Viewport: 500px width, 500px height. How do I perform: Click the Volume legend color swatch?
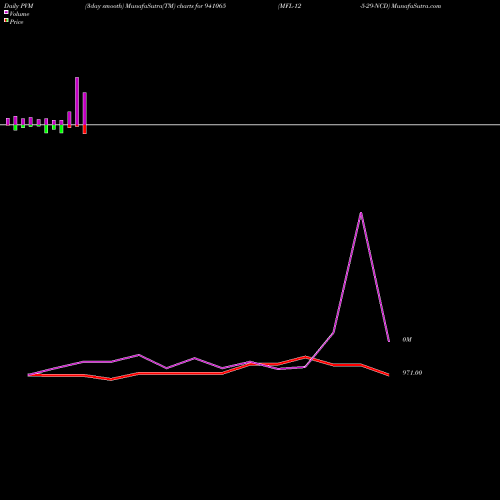point(6,12)
